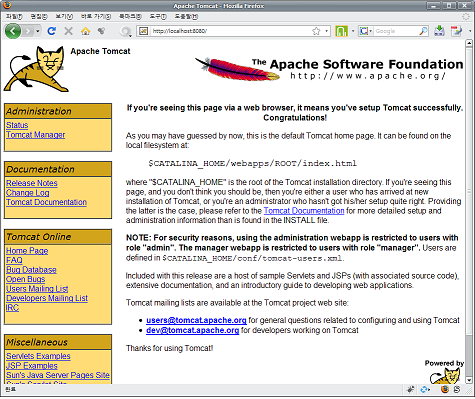Open the IRC link
Image resolution: width=475 pixels, height=399 pixels.
pos(12,308)
